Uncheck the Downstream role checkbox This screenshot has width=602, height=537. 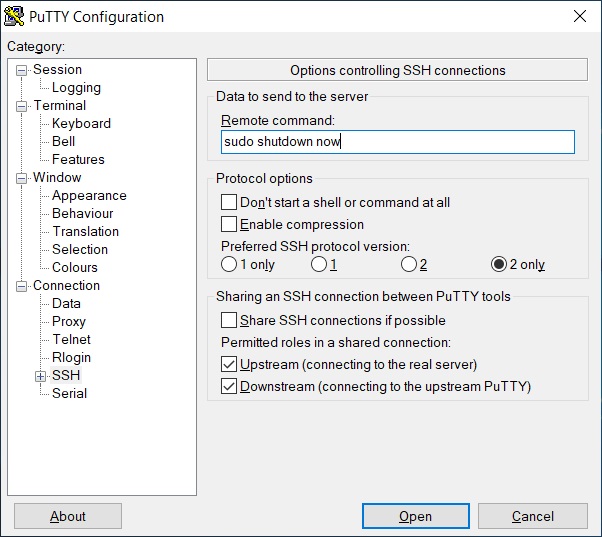(229, 386)
